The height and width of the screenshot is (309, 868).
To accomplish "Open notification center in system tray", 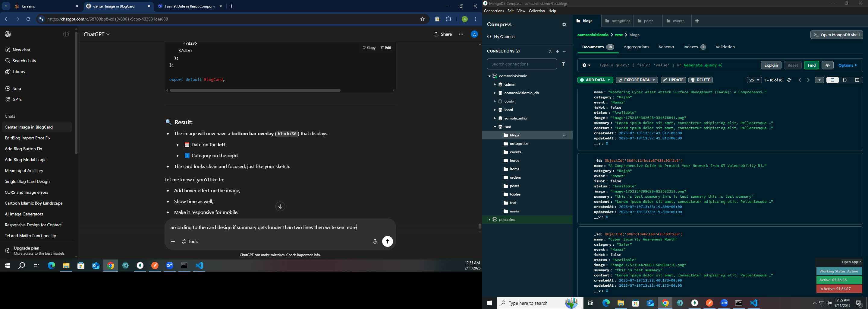I will 859,303.
